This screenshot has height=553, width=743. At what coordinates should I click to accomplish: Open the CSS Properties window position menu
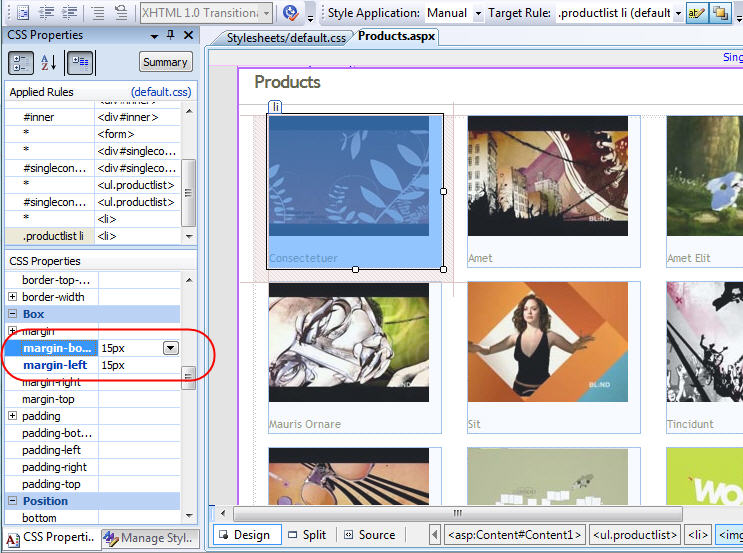pos(154,36)
